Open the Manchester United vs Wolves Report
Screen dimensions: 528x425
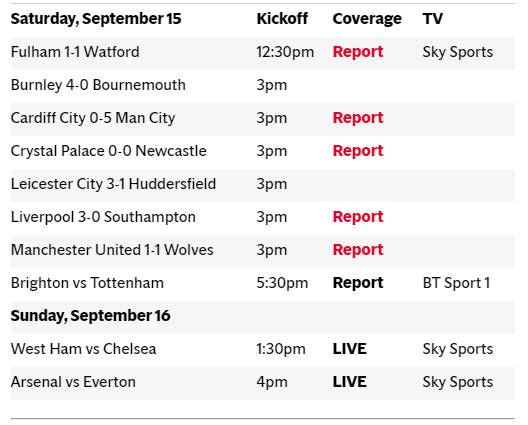click(358, 250)
